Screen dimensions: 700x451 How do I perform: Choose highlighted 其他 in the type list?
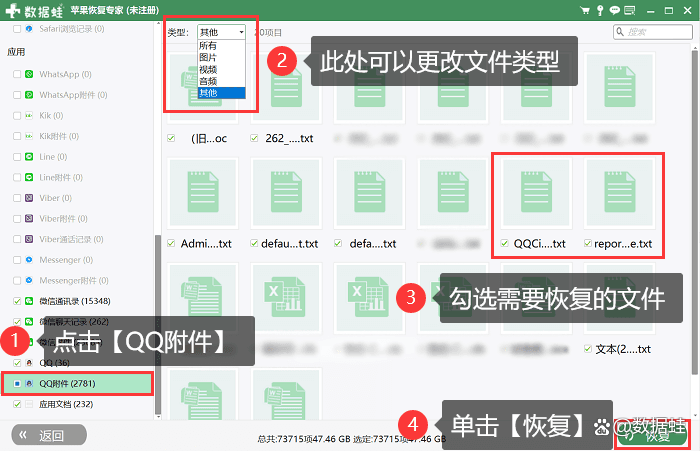point(221,93)
